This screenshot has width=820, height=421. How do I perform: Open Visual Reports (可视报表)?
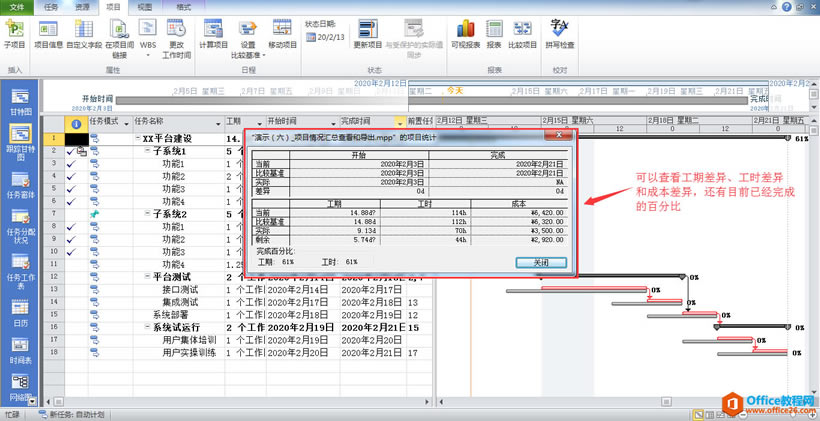pyautogui.click(x=465, y=32)
